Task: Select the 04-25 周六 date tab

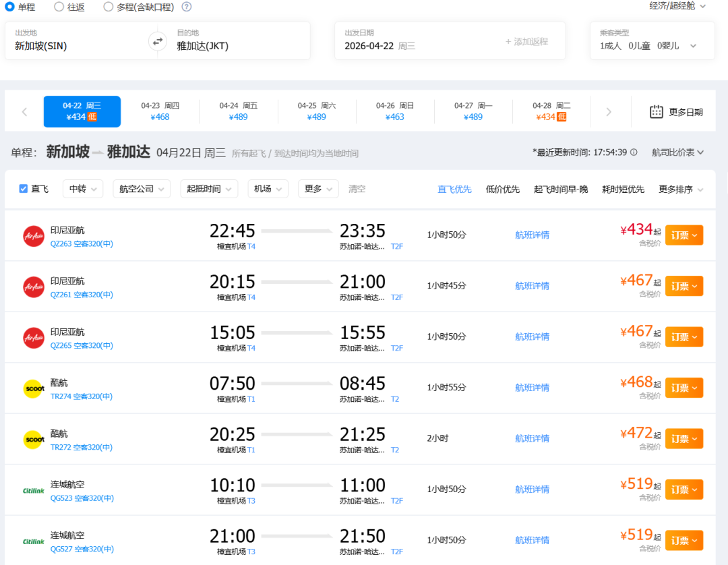Action: [316, 111]
